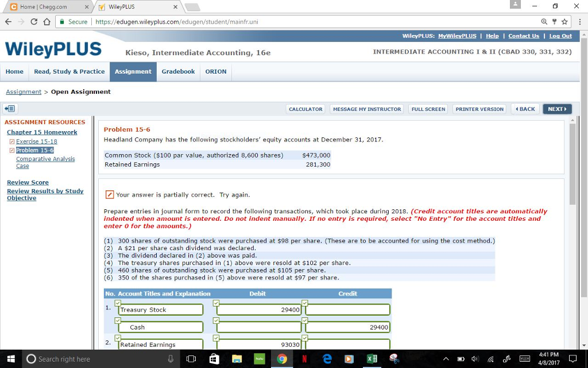Close the Chegg.com browser tab
The width and height of the screenshot is (588, 368).
tap(87, 7)
